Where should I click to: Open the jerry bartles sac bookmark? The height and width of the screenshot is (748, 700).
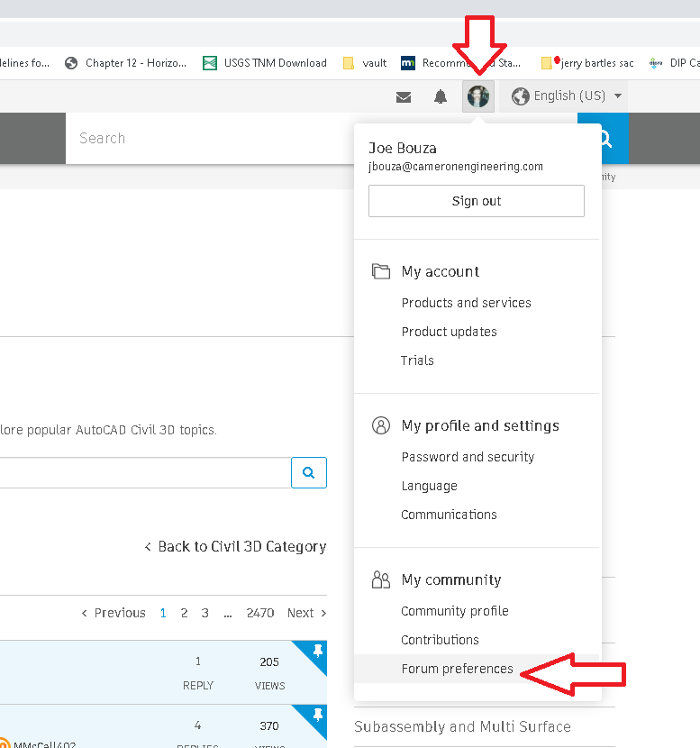(588, 63)
